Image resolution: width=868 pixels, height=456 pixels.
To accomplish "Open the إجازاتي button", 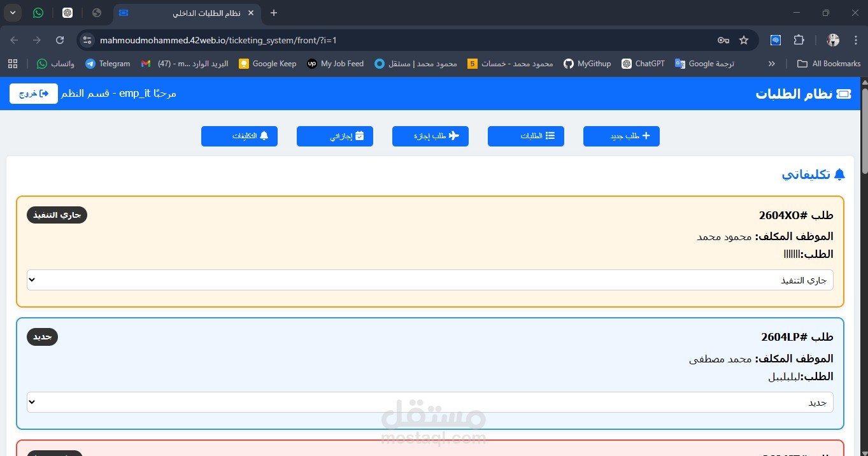I will (335, 136).
